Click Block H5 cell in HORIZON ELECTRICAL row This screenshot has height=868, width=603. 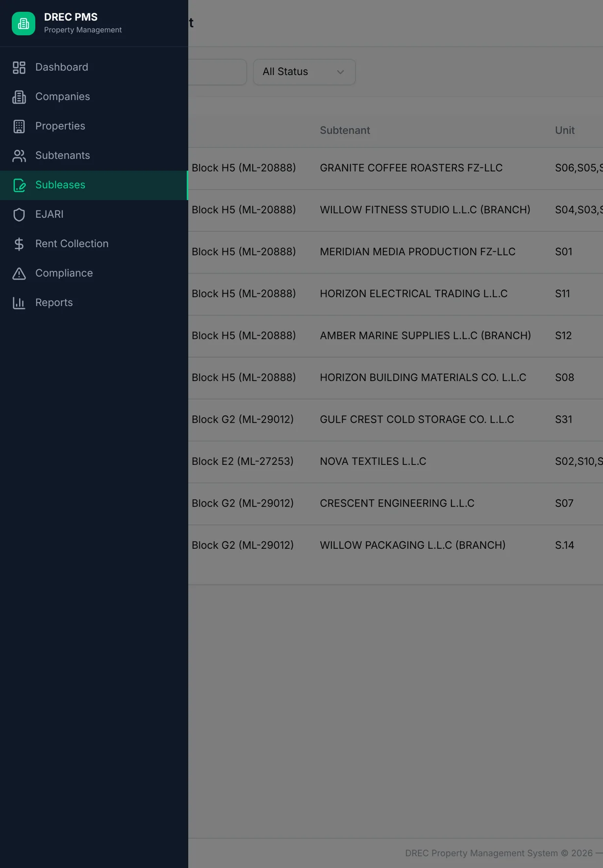(244, 294)
